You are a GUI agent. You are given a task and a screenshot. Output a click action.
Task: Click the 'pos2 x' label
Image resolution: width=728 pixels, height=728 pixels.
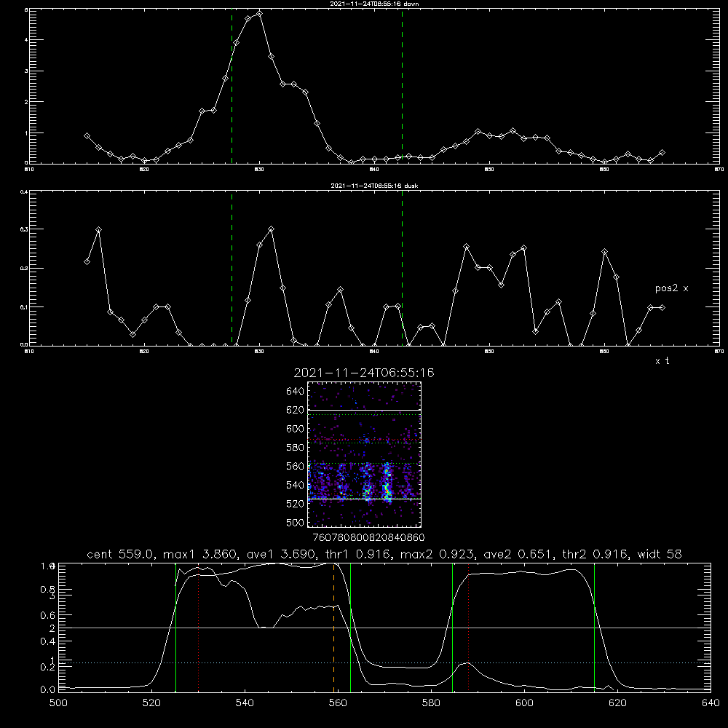tap(671, 288)
